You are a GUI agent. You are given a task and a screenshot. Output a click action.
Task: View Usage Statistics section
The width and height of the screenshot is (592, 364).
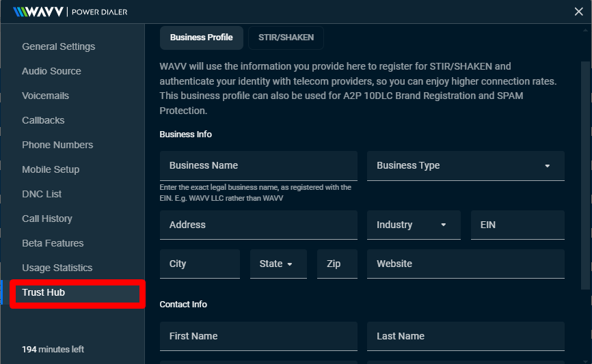click(57, 268)
